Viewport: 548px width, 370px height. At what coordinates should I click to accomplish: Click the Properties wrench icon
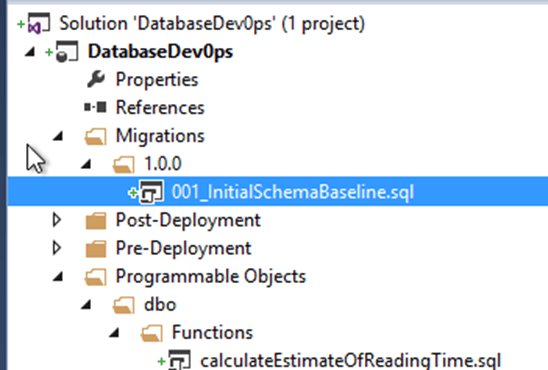[96, 79]
